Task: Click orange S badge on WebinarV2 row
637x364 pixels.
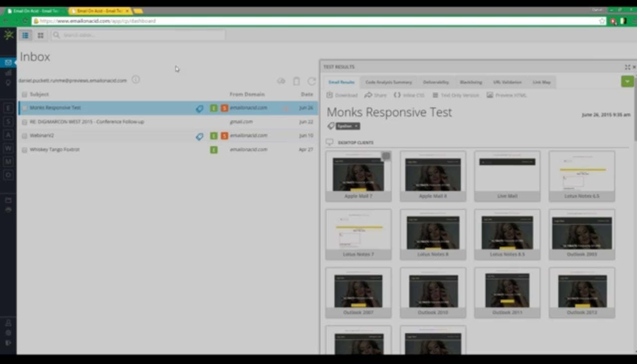Action: (224, 136)
